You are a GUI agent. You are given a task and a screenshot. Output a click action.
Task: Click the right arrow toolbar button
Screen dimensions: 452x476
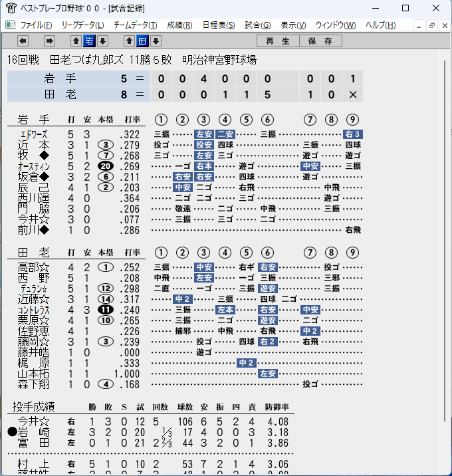click(49, 41)
